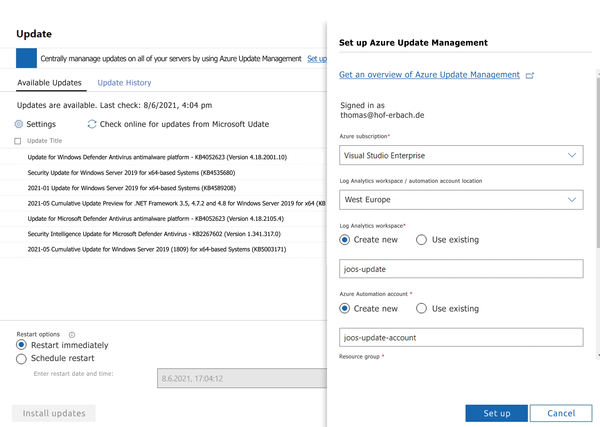Choose the Restart immediately option
This screenshot has height=427, width=600.
[x=21, y=345]
